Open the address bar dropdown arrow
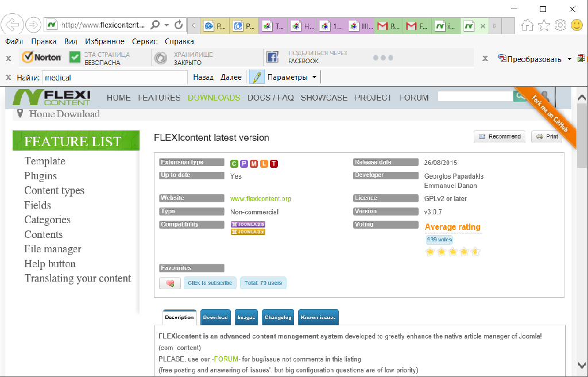 pyautogui.click(x=167, y=25)
